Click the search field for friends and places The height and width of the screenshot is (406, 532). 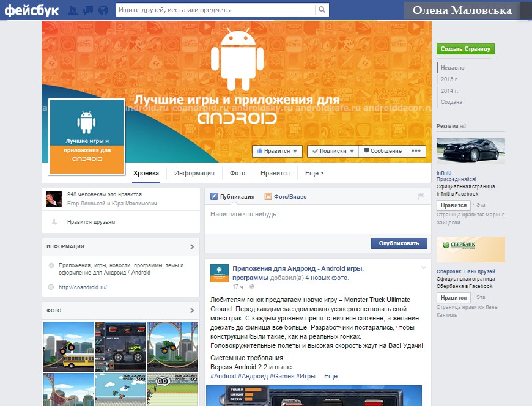click(215, 10)
